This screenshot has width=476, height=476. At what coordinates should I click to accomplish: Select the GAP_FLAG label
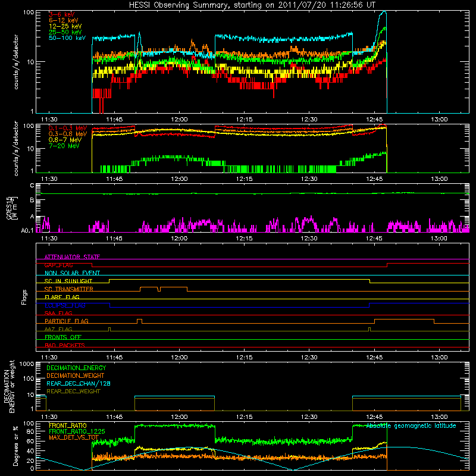tap(58, 265)
